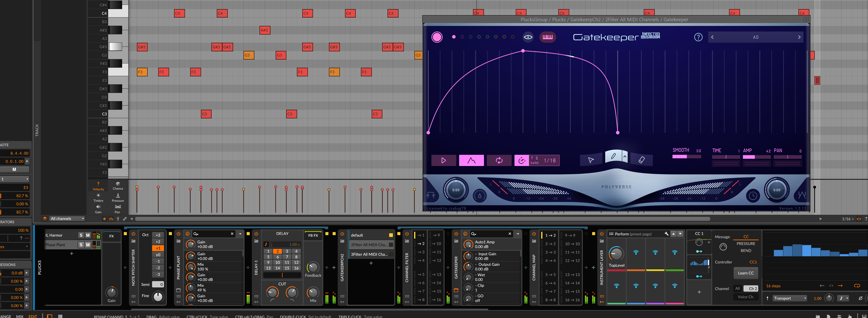
Task: Click the backward arrow in steps panel
Action: [x=822, y=286]
